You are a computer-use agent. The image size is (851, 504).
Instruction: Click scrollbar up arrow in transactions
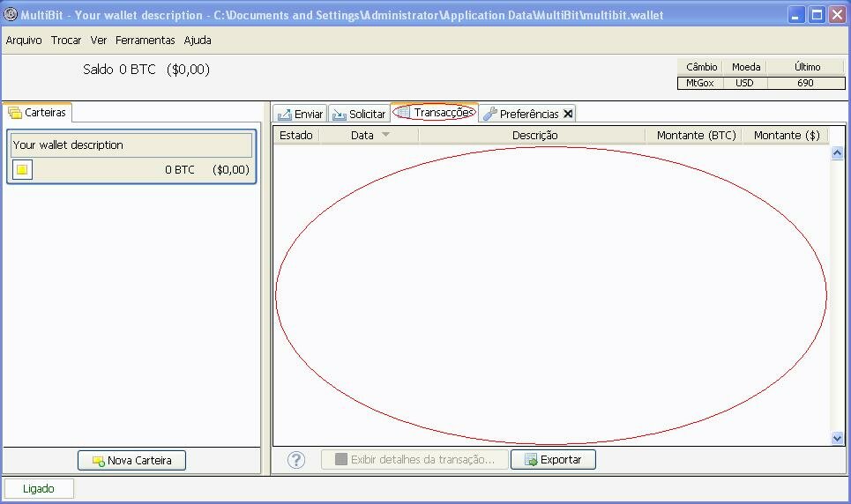[x=837, y=153]
